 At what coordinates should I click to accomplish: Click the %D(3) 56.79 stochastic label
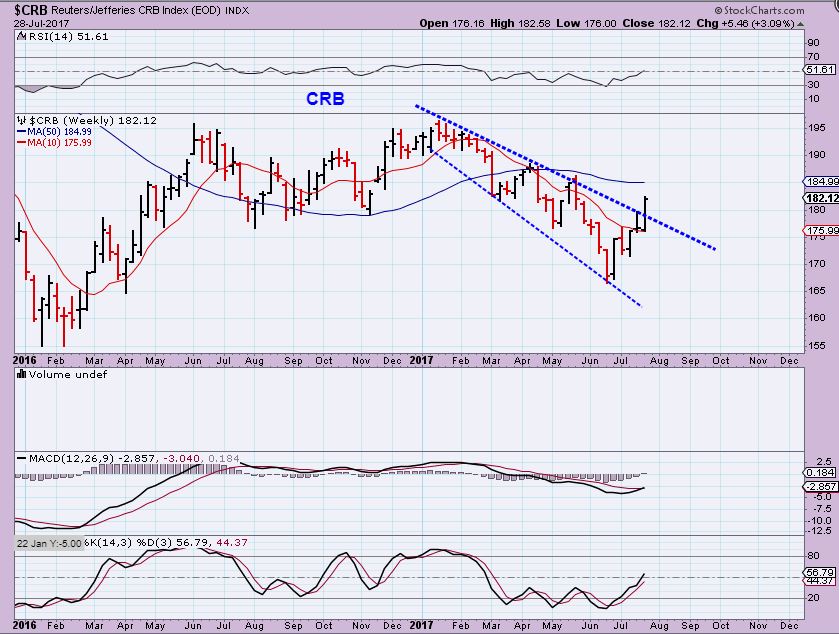(174, 543)
